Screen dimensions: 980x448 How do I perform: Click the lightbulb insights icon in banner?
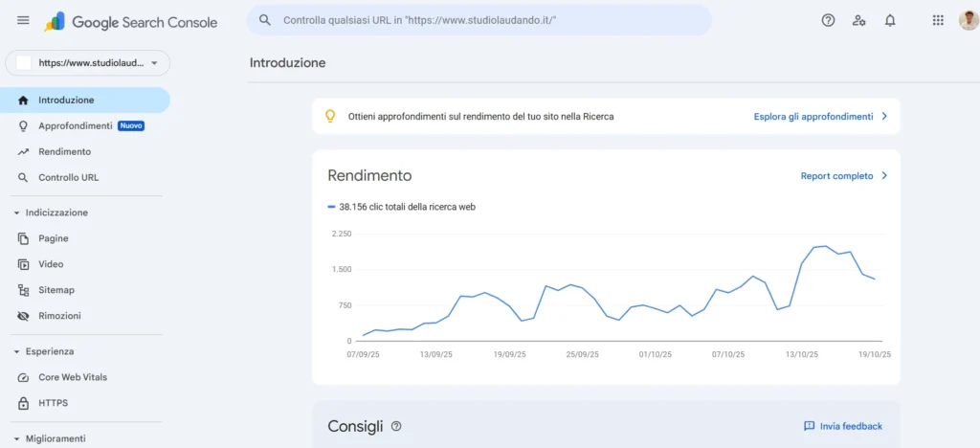coord(330,117)
